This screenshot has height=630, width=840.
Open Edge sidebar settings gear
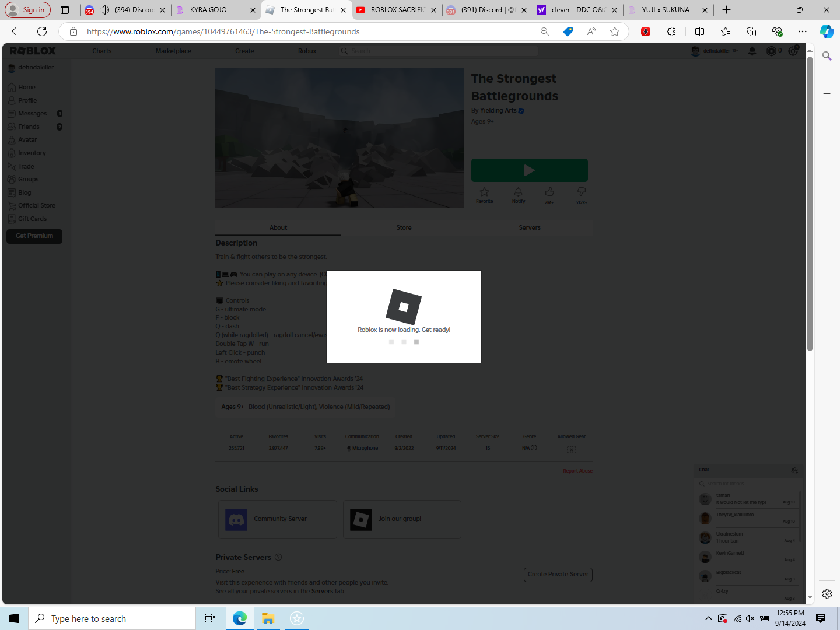tap(827, 594)
